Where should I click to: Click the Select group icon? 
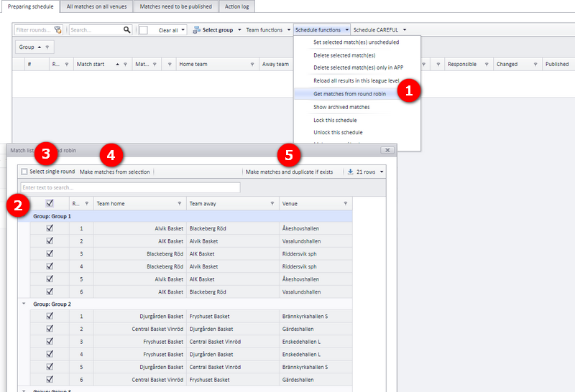pos(196,29)
